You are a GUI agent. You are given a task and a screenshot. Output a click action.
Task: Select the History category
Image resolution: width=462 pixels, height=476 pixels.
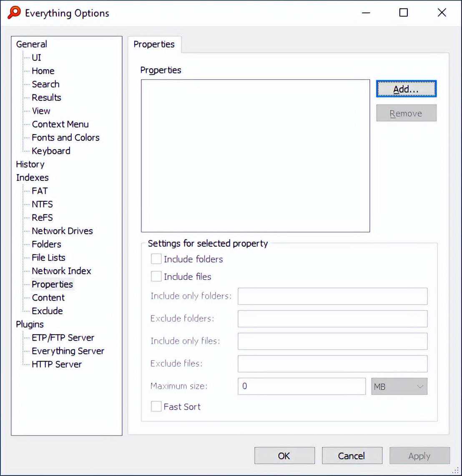(x=30, y=164)
